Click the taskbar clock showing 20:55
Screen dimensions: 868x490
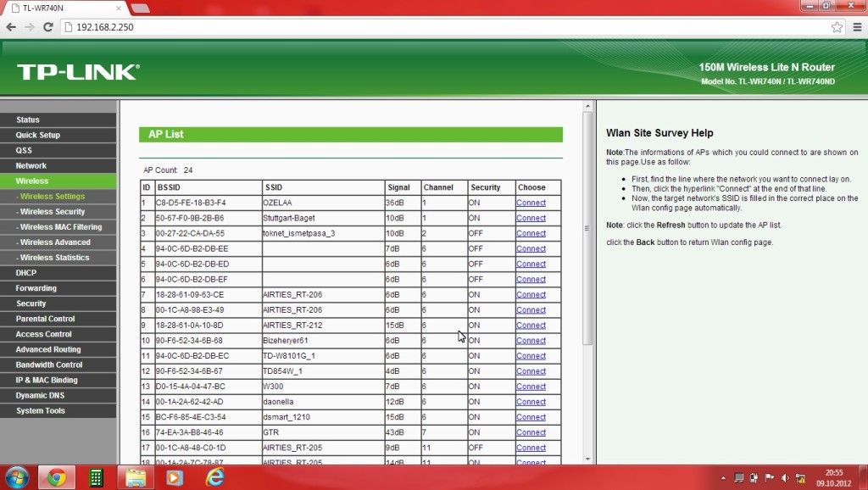click(x=834, y=478)
